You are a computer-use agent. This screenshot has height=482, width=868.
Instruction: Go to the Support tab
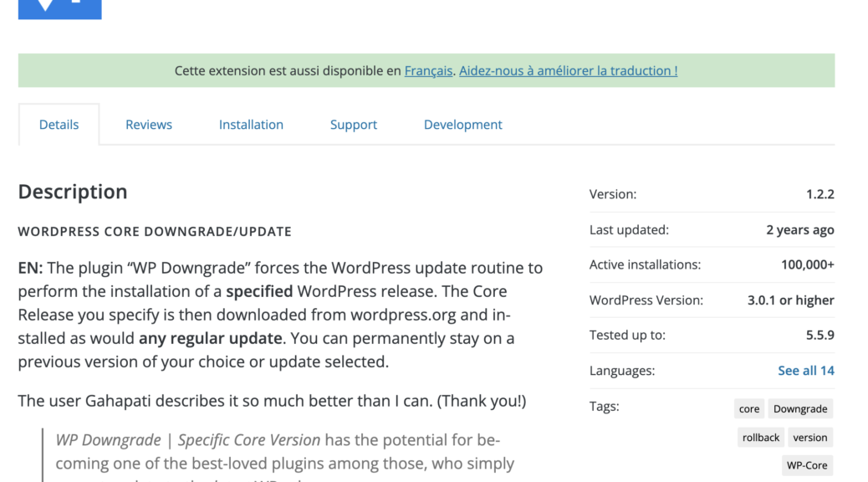pos(353,125)
